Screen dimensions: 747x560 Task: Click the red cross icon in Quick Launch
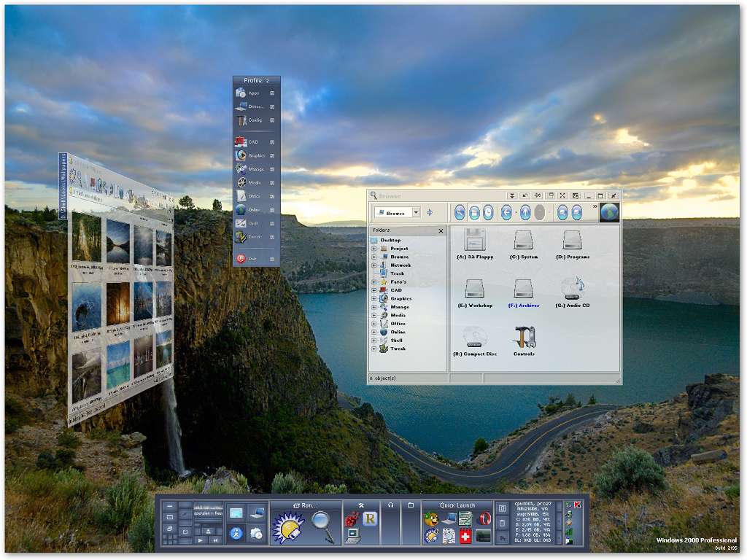coord(465,536)
